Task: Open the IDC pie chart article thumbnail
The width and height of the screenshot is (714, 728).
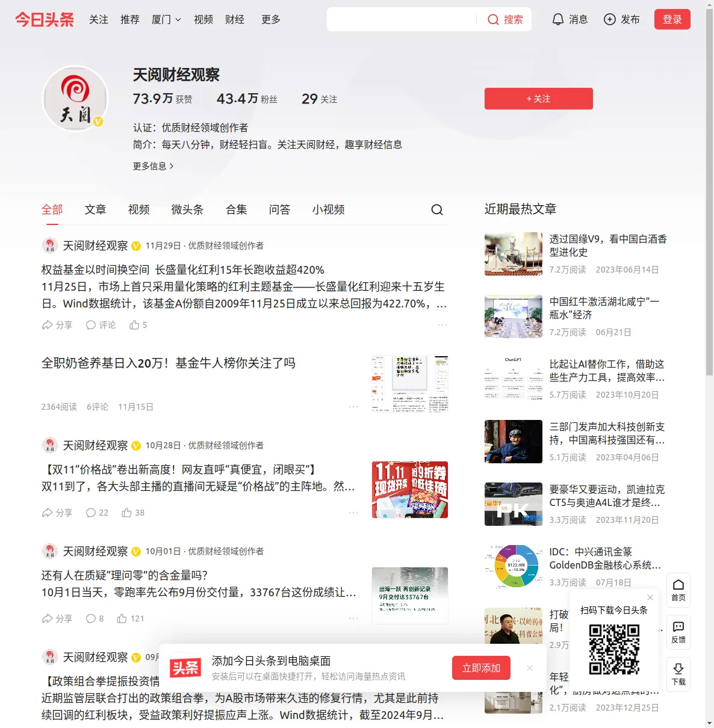Action: 514,567
